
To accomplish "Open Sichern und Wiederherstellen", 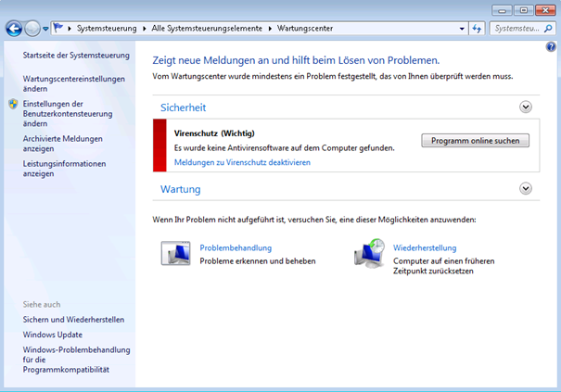I will point(73,320).
